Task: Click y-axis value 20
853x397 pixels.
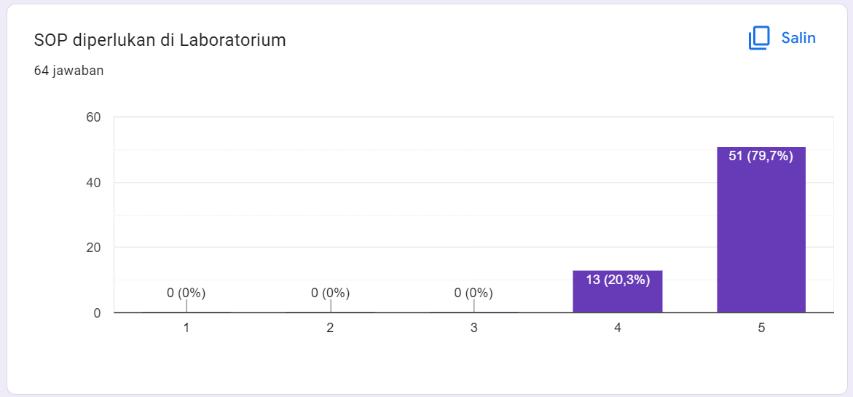Action: tap(94, 247)
